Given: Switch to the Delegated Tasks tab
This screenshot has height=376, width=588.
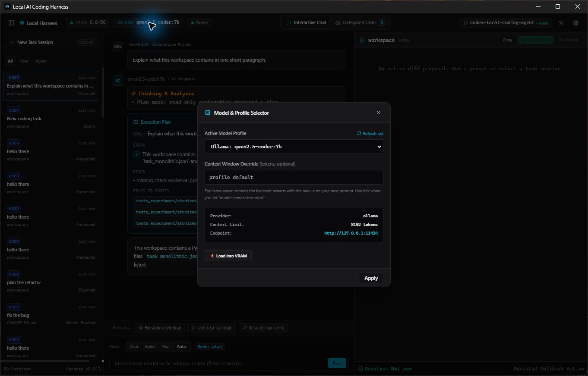Looking at the screenshot, I should tap(360, 22).
